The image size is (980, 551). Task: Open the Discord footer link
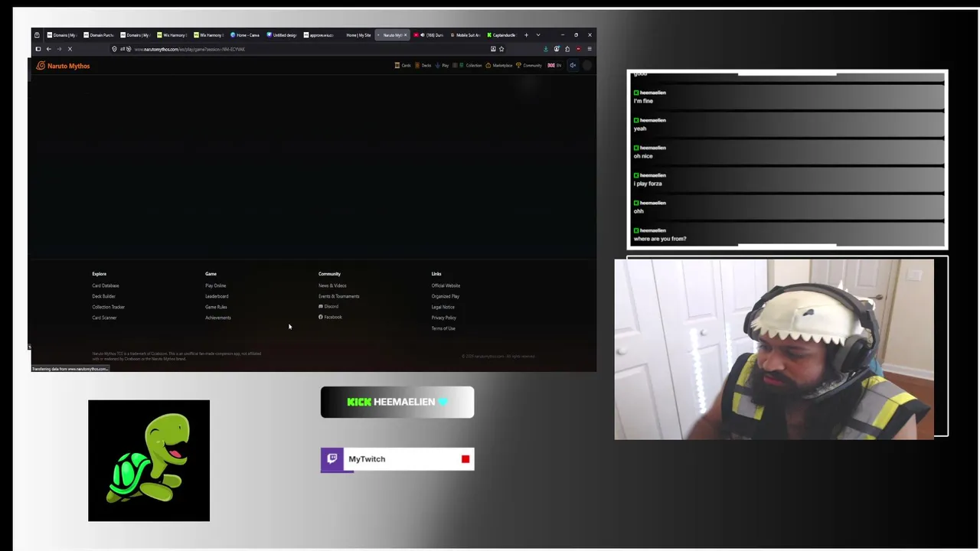pos(328,307)
